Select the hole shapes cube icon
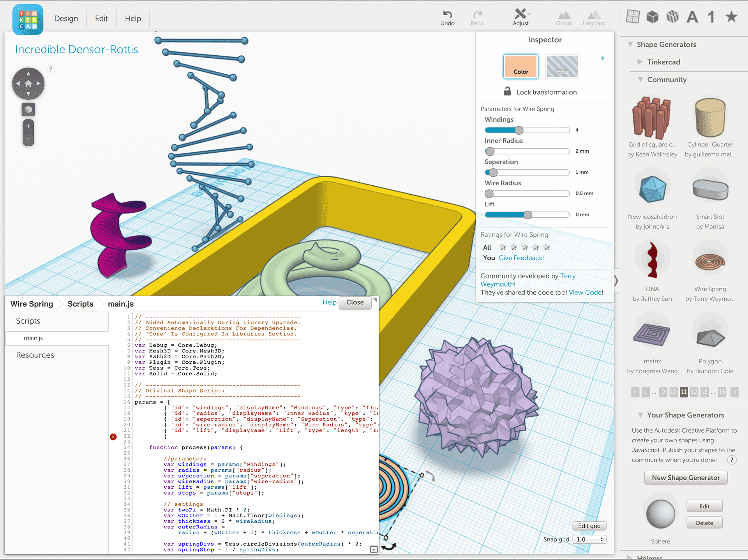748x560 pixels. coord(672,16)
